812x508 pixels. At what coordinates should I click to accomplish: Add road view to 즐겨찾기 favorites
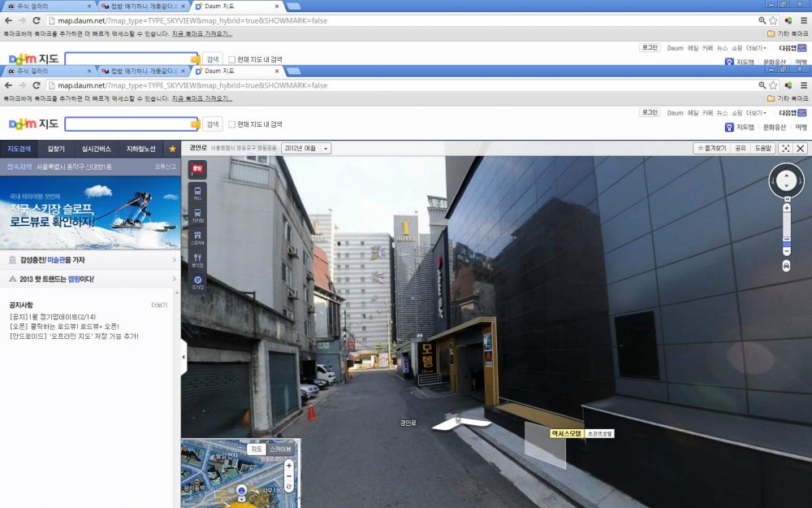click(x=711, y=148)
